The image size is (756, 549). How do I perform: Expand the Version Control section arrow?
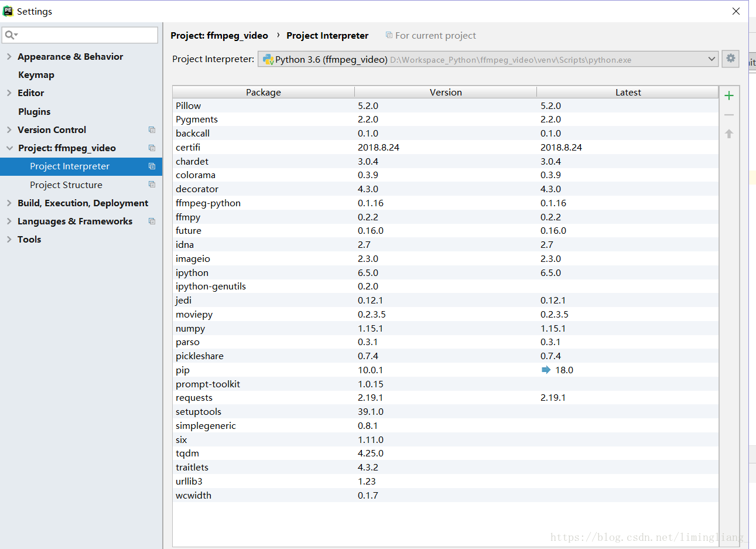tap(9, 129)
